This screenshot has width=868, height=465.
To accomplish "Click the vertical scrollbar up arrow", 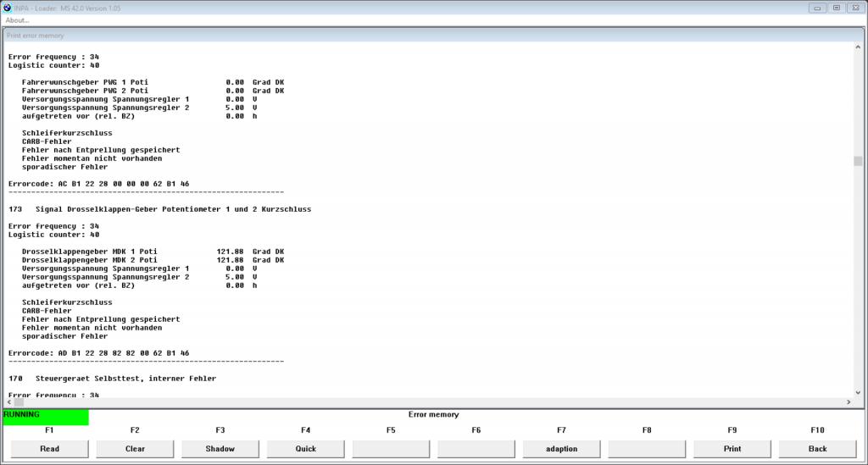I will click(x=858, y=48).
